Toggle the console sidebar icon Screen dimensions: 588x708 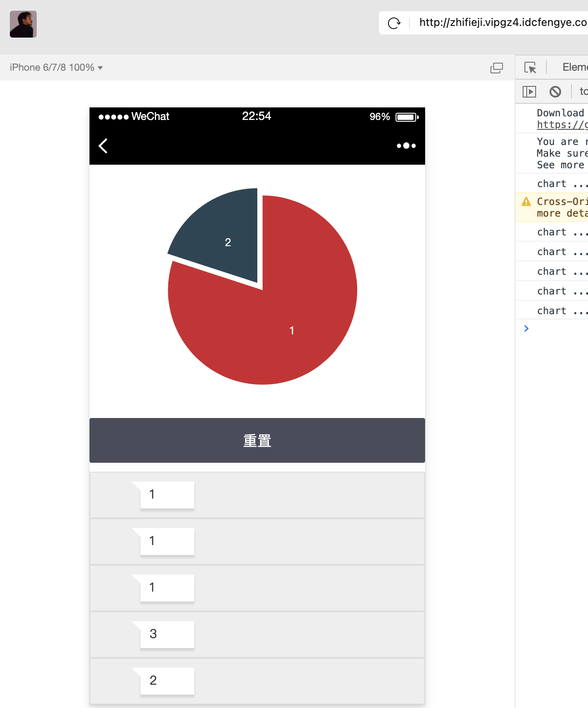[529, 92]
